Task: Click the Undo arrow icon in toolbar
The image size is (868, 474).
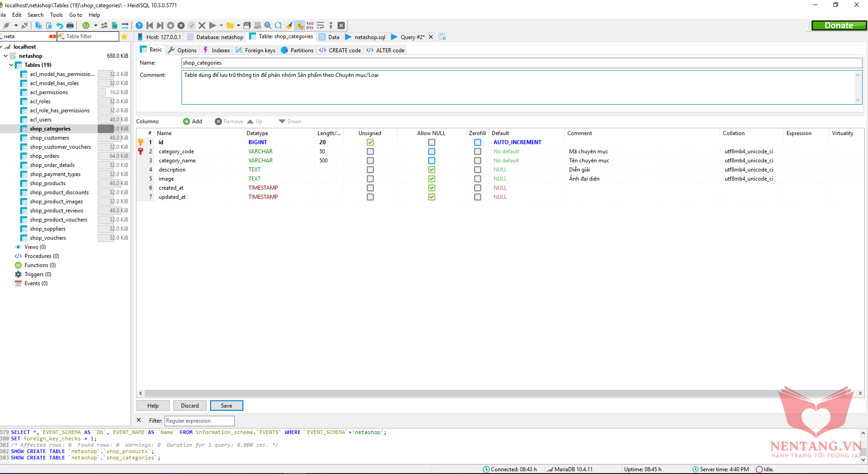Action: pos(60,25)
